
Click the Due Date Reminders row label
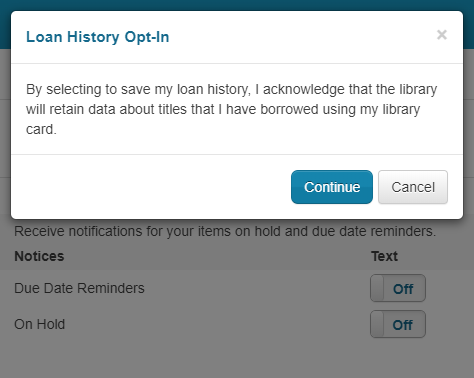pyautogui.click(x=79, y=288)
